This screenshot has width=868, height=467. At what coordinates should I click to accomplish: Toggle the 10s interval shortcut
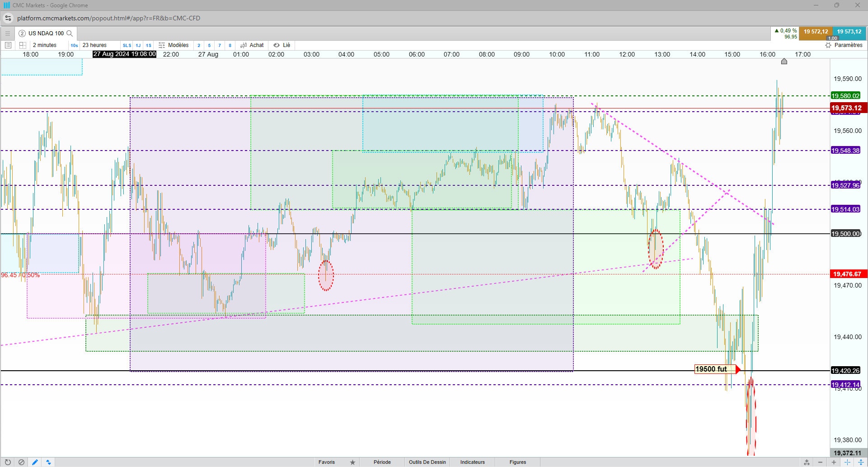[74, 45]
